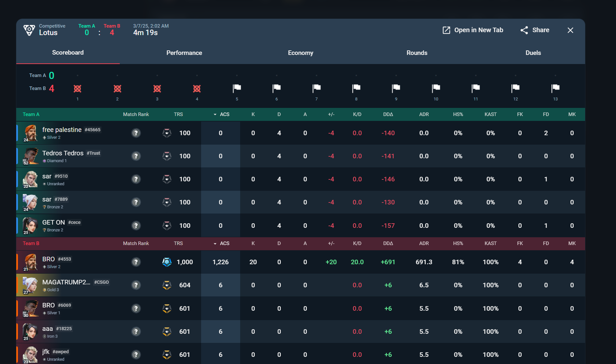Viewport: 616px width, 364px height.
Task: Click aaa #18225's agent avatar
Action: (x=30, y=331)
